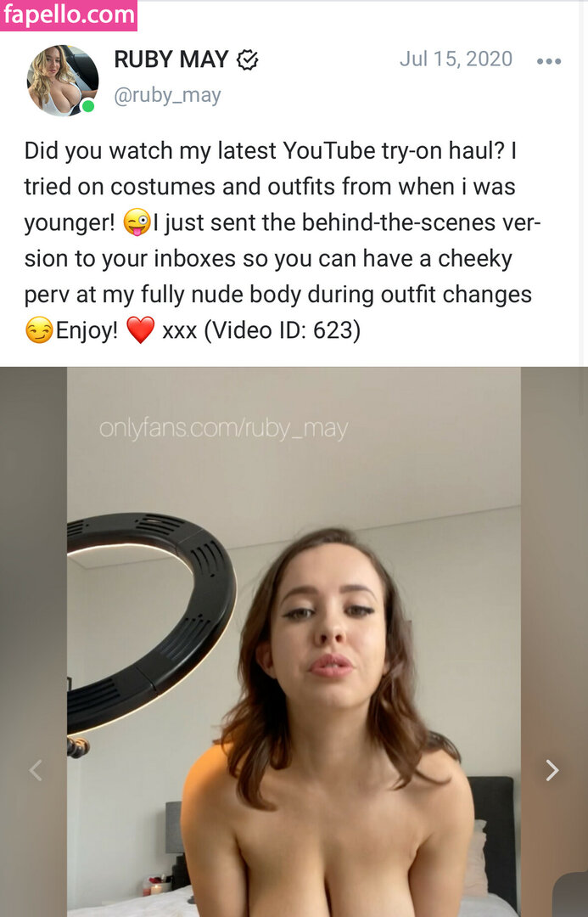Click the verified badge next to RUBY MAY
Viewport: 588px width, 917px height.
point(248,59)
